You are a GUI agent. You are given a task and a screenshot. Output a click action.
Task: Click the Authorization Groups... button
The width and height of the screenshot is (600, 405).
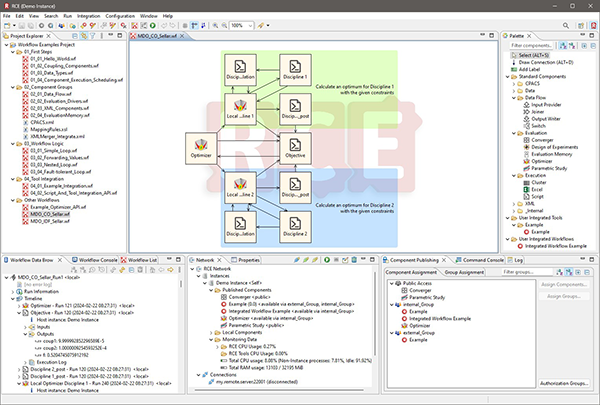pyautogui.click(x=564, y=383)
